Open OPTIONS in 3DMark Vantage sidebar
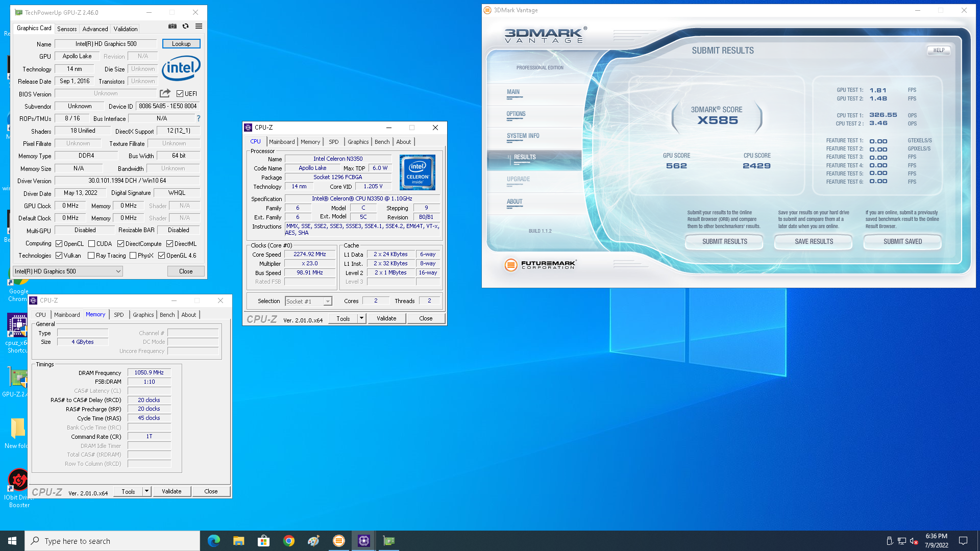The height and width of the screenshot is (551, 980). (516, 114)
